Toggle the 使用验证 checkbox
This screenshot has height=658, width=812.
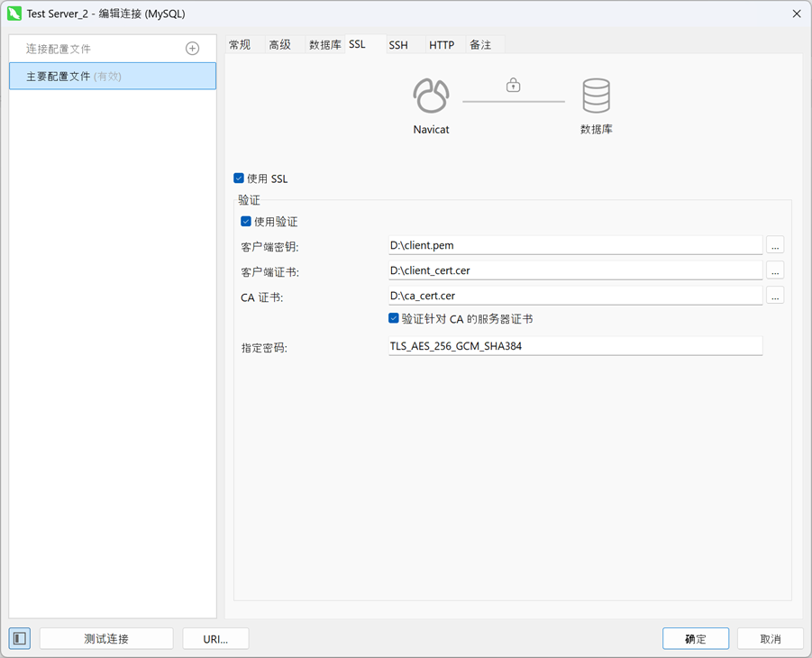pos(246,221)
